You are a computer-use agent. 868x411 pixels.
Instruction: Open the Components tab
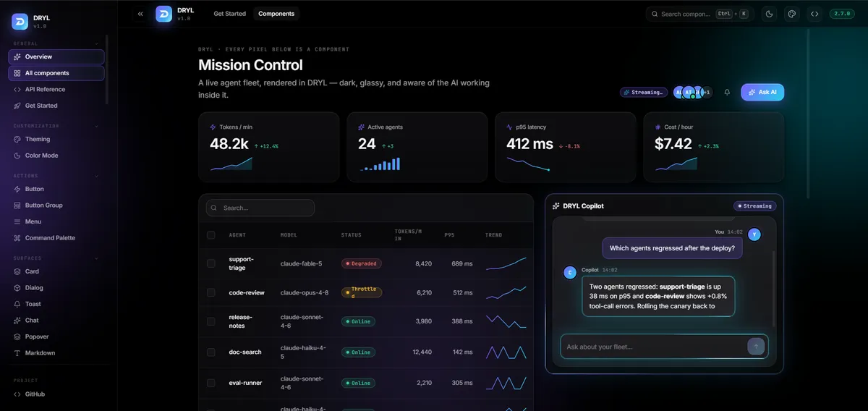click(276, 14)
